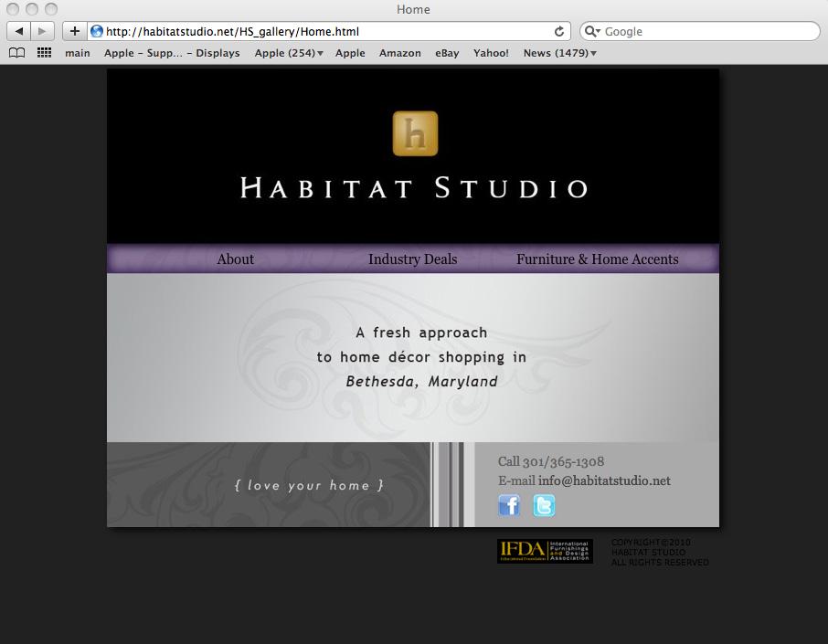This screenshot has height=644, width=828.
Task: Open the Yahoo! bookmark
Action: (491, 53)
